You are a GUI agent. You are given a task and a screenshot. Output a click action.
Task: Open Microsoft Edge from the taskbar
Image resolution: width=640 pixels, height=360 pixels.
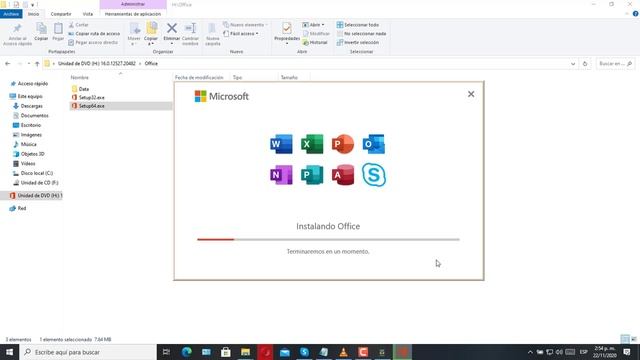pos(187,352)
